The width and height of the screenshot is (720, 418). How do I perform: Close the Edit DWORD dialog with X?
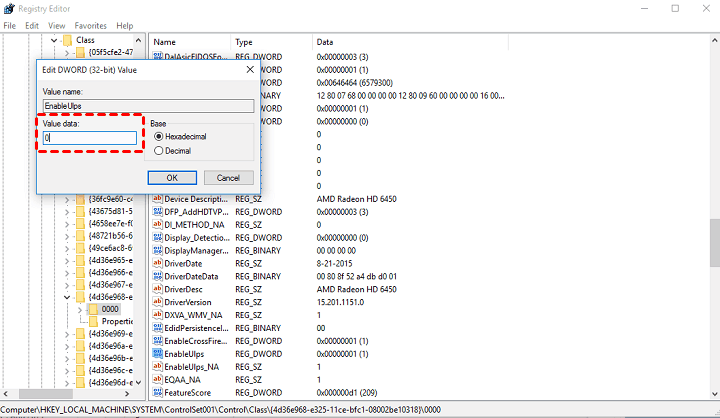pyautogui.click(x=250, y=69)
